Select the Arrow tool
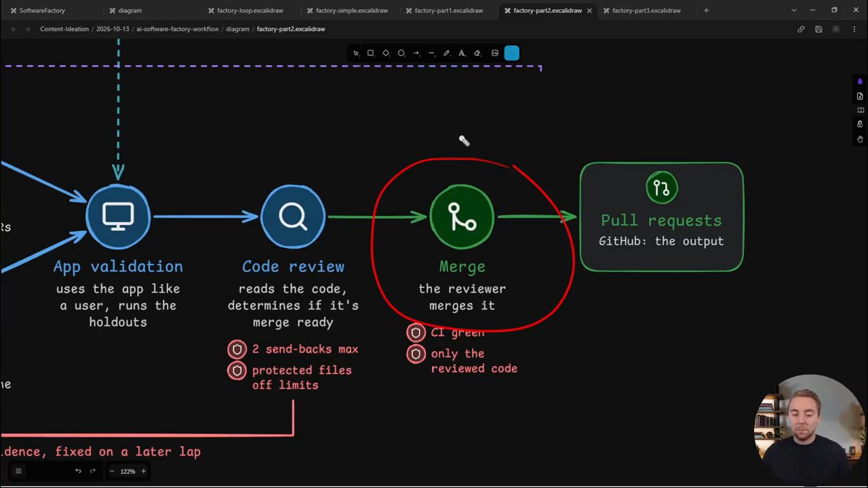This screenshot has width=868, height=488. pyautogui.click(x=416, y=53)
